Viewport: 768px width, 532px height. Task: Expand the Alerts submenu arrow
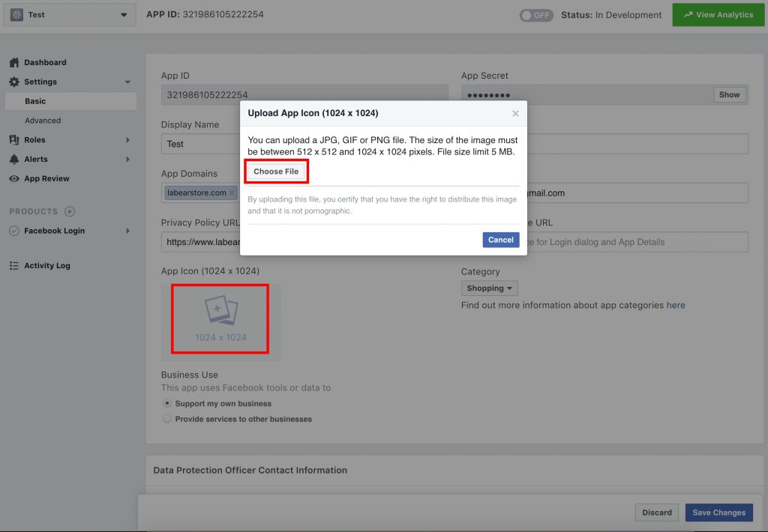127,159
